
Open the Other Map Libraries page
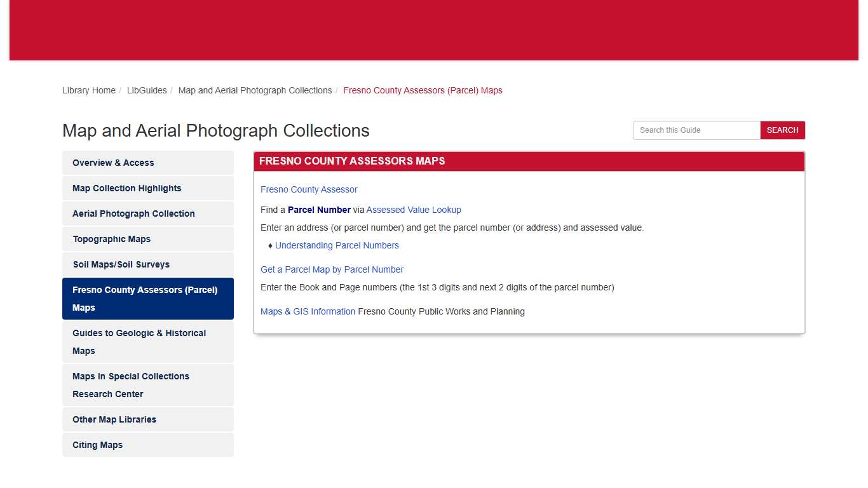point(114,419)
